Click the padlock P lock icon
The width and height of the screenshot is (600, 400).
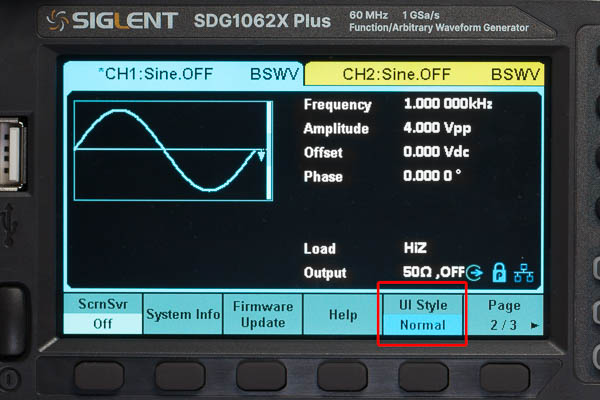coord(499,273)
